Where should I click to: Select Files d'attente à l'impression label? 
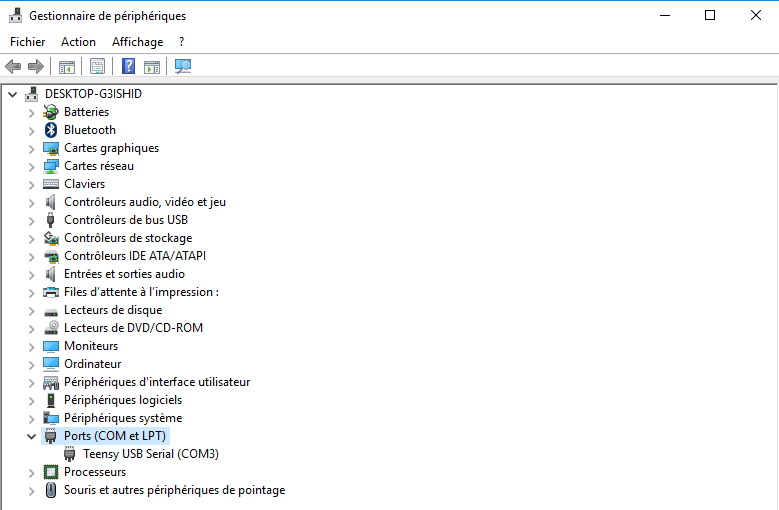(141, 292)
